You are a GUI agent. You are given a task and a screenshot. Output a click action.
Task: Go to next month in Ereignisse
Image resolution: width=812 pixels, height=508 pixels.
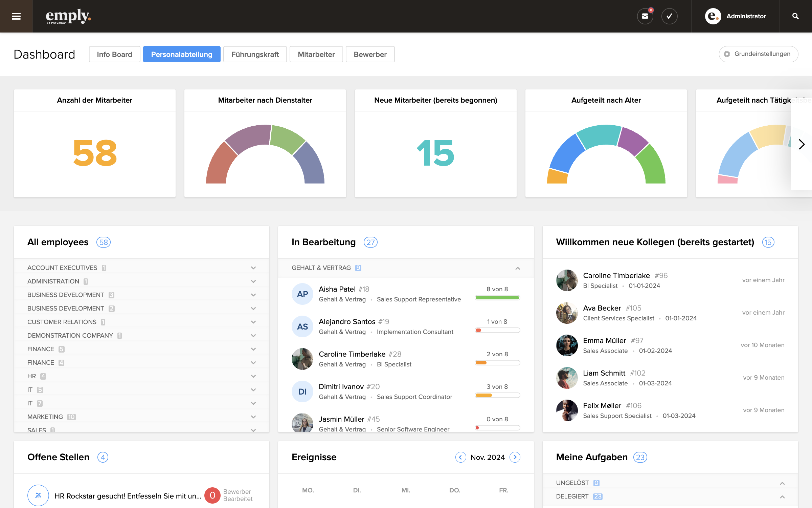point(515,457)
